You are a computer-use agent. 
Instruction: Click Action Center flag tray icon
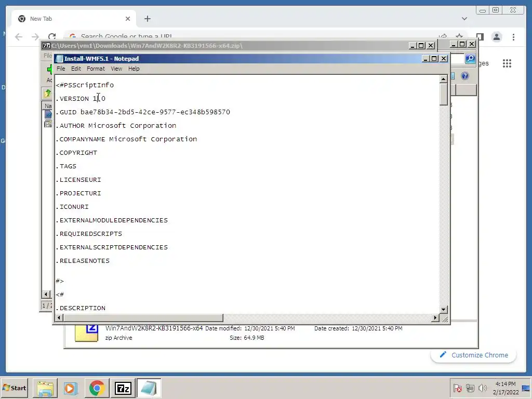coord(457,388)
